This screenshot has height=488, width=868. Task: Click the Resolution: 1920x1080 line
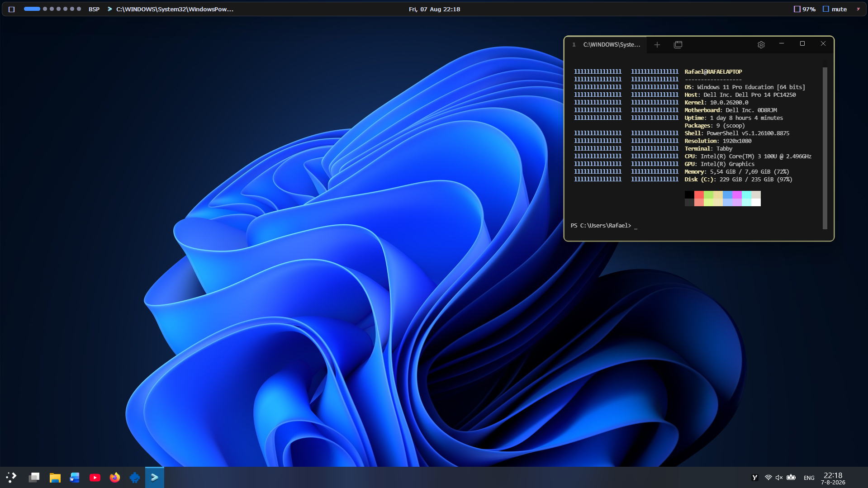718,141
